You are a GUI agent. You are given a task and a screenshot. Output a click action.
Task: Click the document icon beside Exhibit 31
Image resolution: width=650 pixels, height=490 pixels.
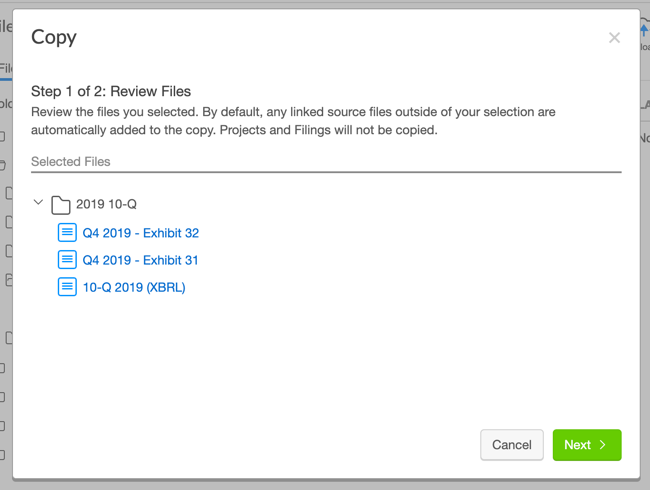pos(67,260)
